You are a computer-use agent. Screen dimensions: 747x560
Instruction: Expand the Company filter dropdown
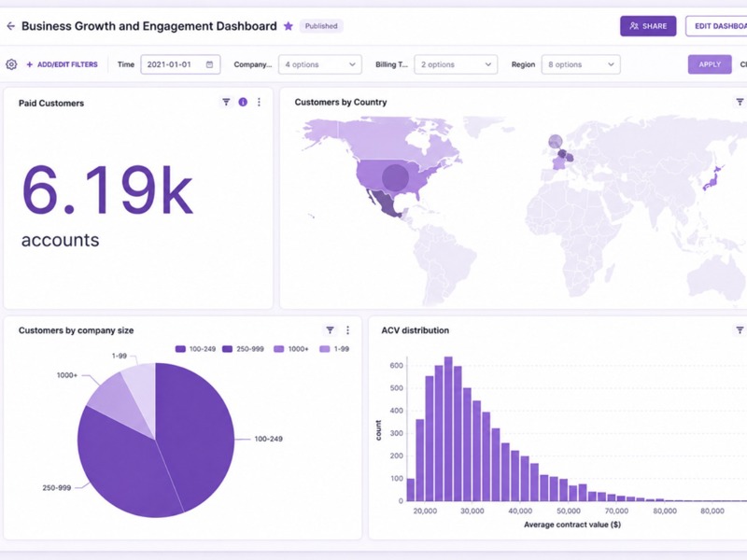tap(320, 64)
